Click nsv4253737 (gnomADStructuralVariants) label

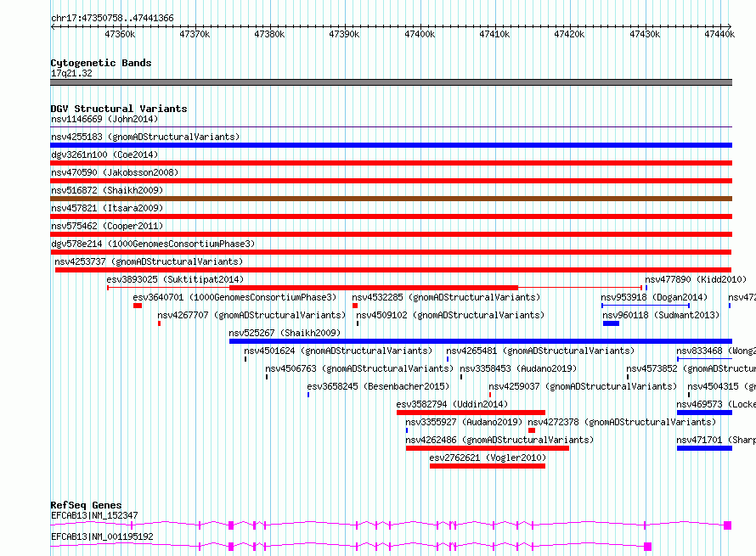click(x=149, y=261)
